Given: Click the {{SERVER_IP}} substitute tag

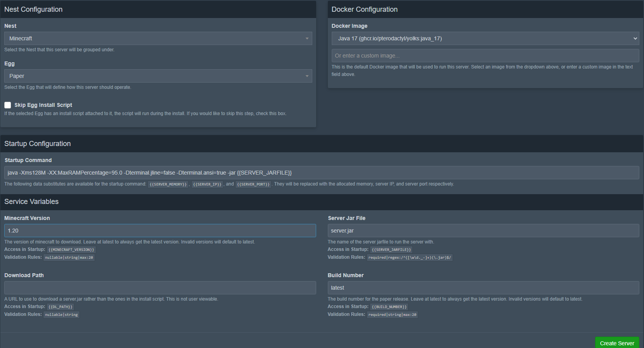Looking at the screenshot, I should coord(207,184).
